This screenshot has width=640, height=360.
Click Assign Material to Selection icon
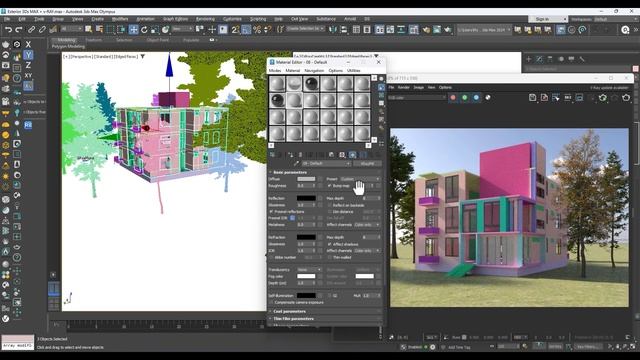pyautogui.click(x=291, y=155)
